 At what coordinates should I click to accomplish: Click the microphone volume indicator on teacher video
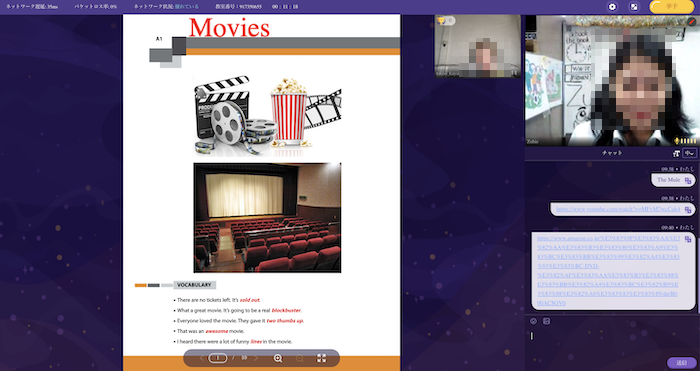(x=686, y=141)
